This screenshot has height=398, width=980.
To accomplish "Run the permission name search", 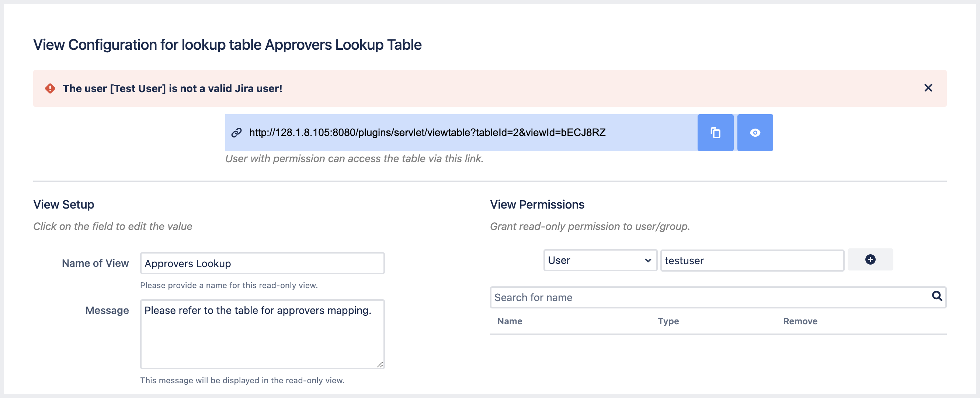I will coord(937,297).
